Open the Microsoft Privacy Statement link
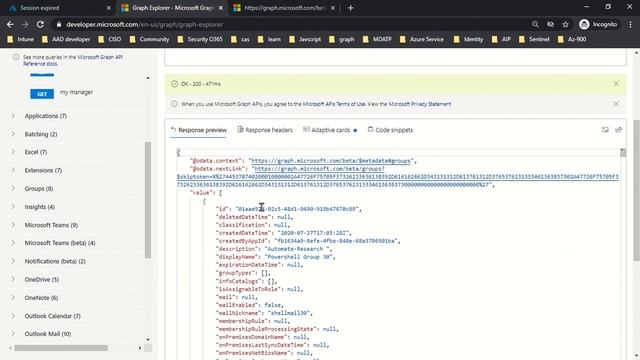The width and height of the screenshot is (640, 360). [420, 104]
